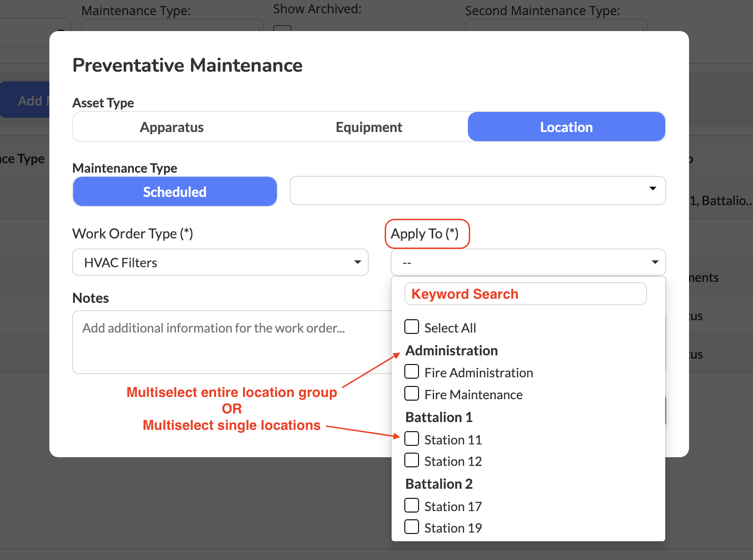Click the Work Order Type (*) label

[133, 234]
